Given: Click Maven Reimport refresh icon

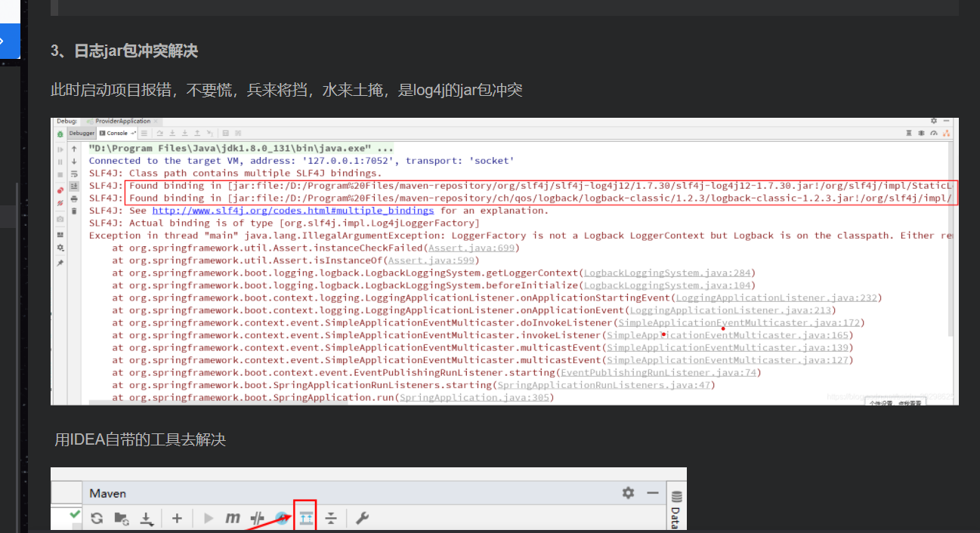Looking at the screenshot, I should (x=97, y=518).
